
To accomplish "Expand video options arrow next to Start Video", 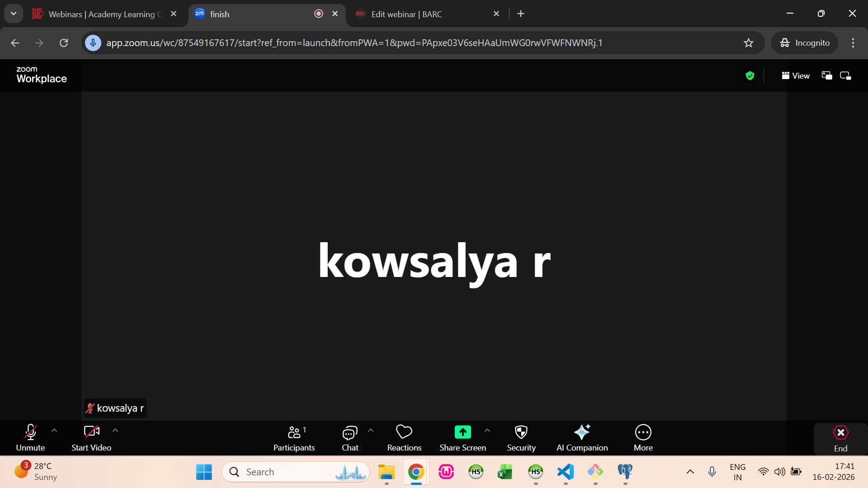I will (115, 431).
